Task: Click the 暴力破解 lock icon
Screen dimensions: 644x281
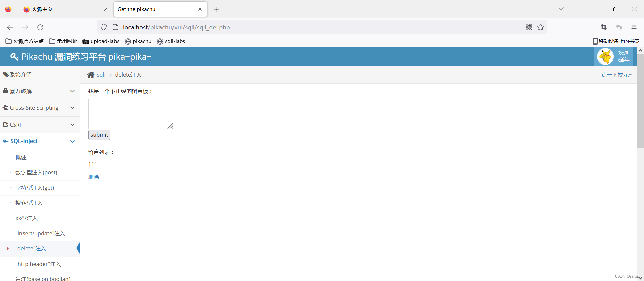Action: [x=5, y=91]
